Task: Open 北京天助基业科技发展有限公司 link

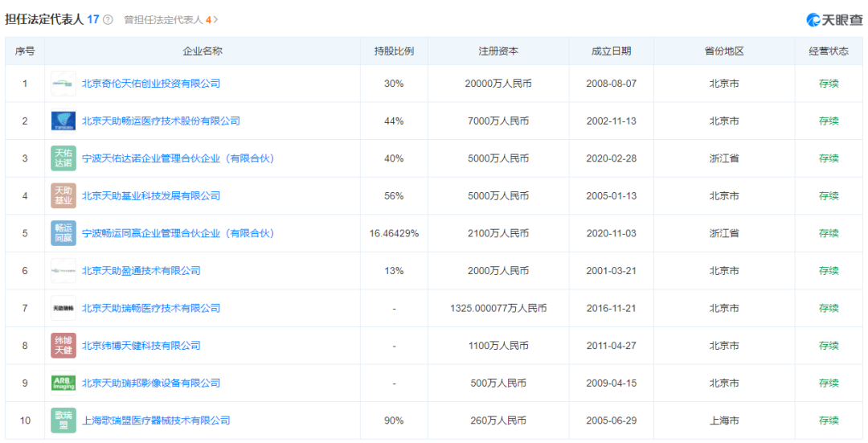Action: click(x=151, y=196)
